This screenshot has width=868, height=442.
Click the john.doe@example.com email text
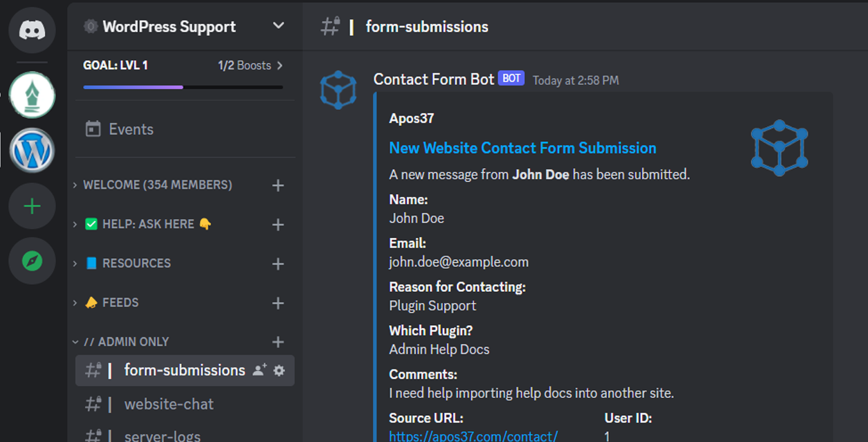(x=459, y=262)
